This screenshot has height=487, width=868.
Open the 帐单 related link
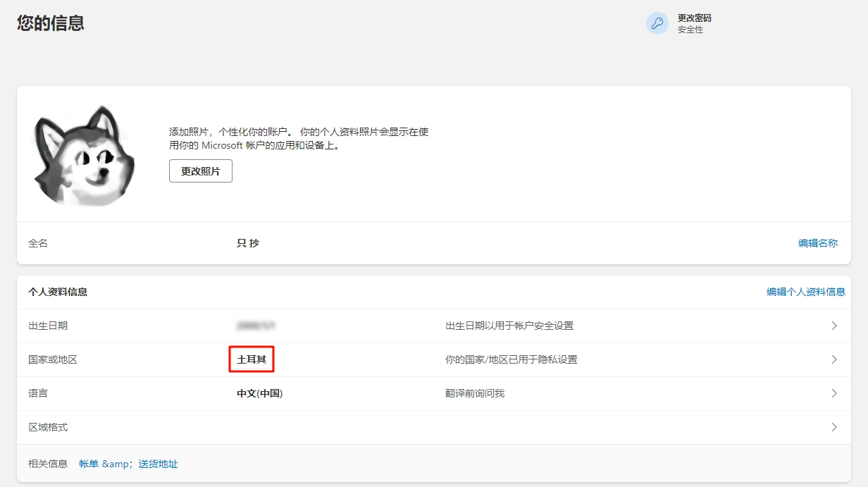coord(89,464)
